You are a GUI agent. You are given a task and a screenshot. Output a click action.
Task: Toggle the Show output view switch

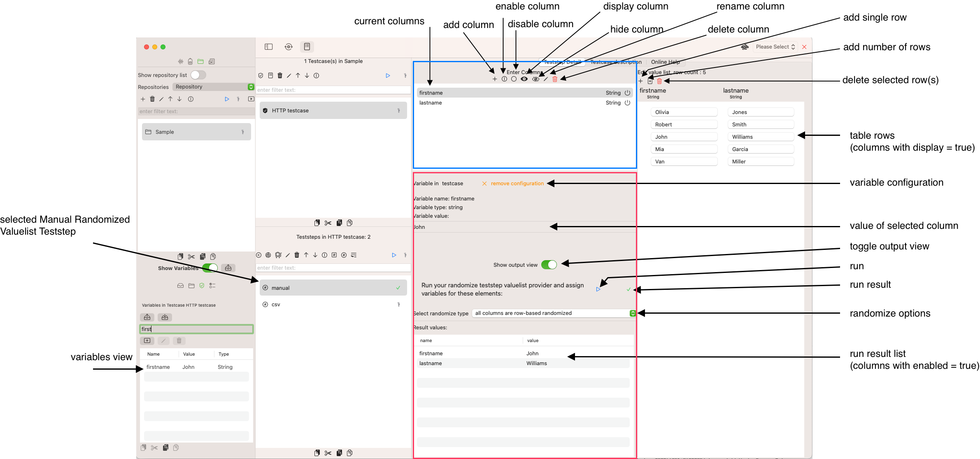click(x=548, y=264)
